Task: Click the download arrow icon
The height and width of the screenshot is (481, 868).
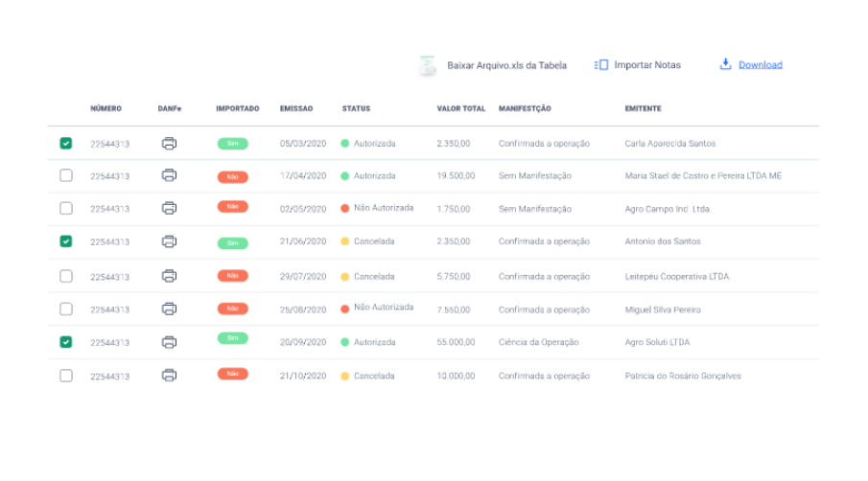Action: pos(725,64)
